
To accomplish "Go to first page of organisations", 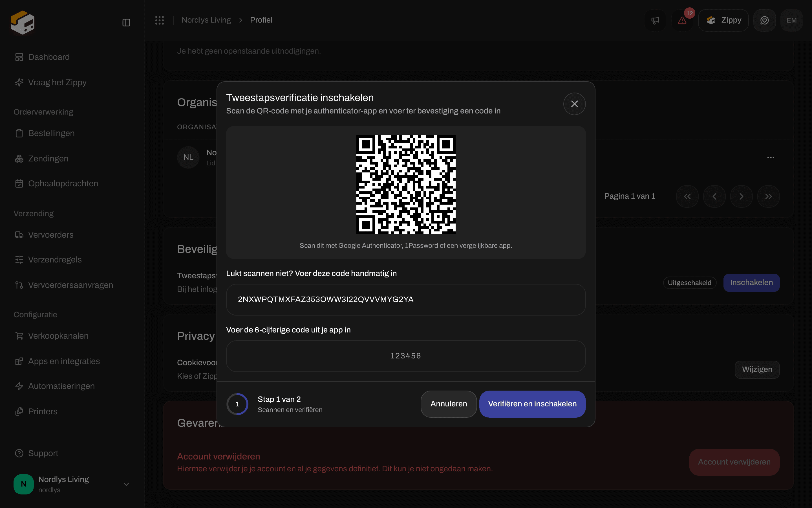I will (x=687, y=196).
